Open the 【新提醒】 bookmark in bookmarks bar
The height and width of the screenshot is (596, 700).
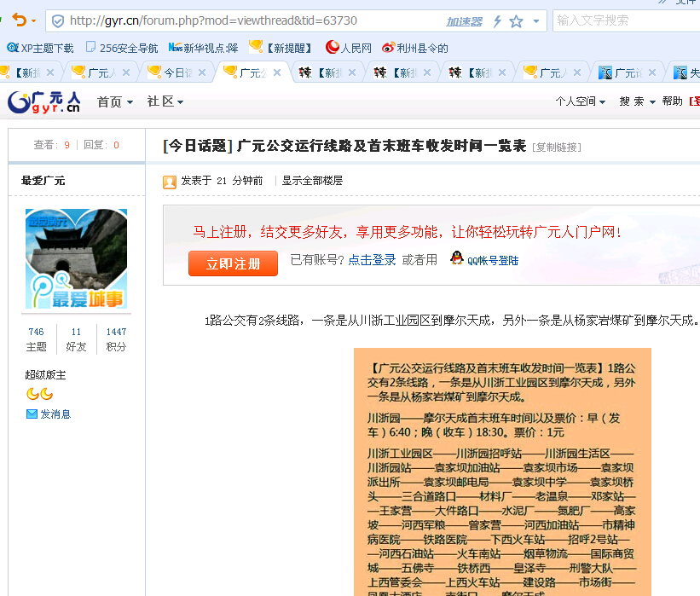tap(280, 48)
